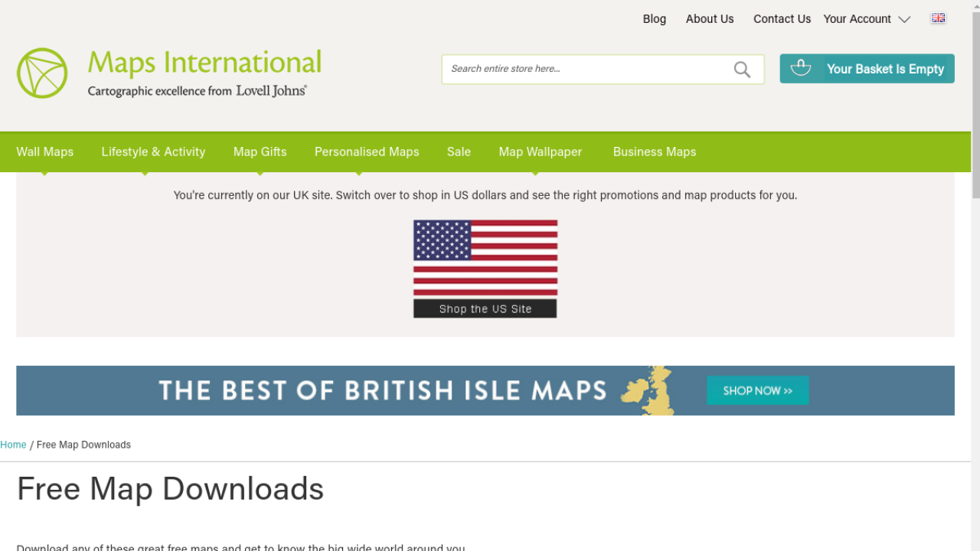The width and height of the screenshot is (980, 551).
Task: Click the basket icon
Action: point(801,68)
